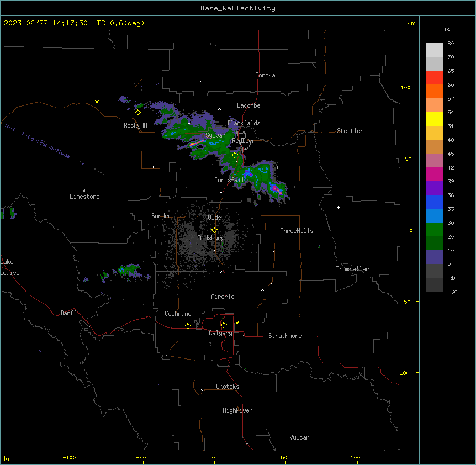Screen dimensions: 476x465
Task: Click the -50 tick on the right axis
Action: tap(405, 302)
